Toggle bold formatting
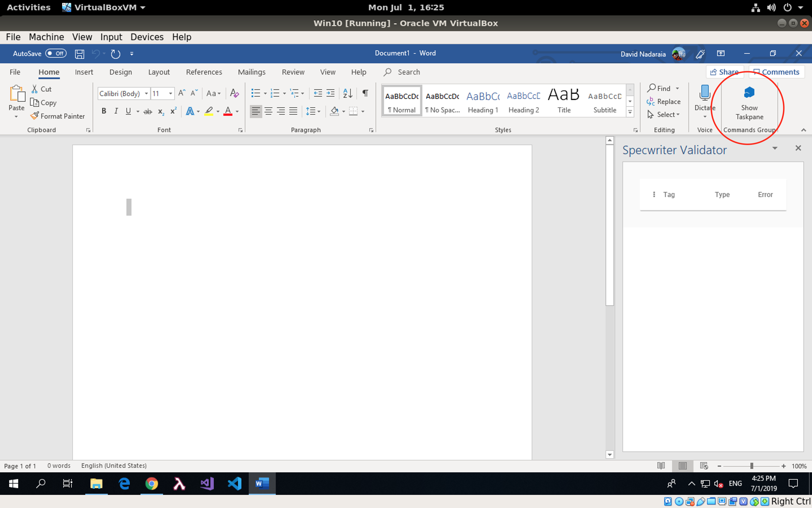This screenshot has height=508, width=812. 104,111
